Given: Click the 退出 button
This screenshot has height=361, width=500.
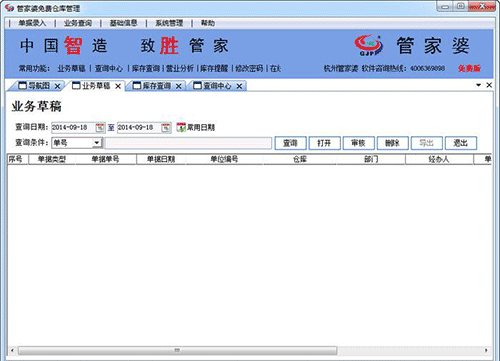Looking at the screenshot, I should [461, 143].
